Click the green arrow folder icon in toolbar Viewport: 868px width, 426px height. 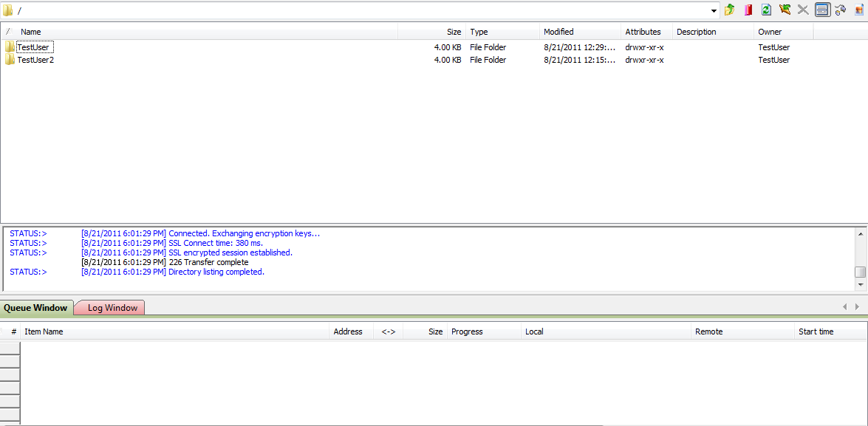(x=785, y=10)
